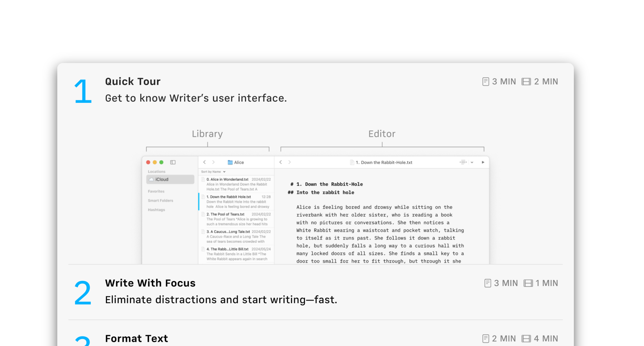Click the iCloud location icon in the sidebar
Screen dimensions: 644x346
pyautogui.click(x=152, y=179)
